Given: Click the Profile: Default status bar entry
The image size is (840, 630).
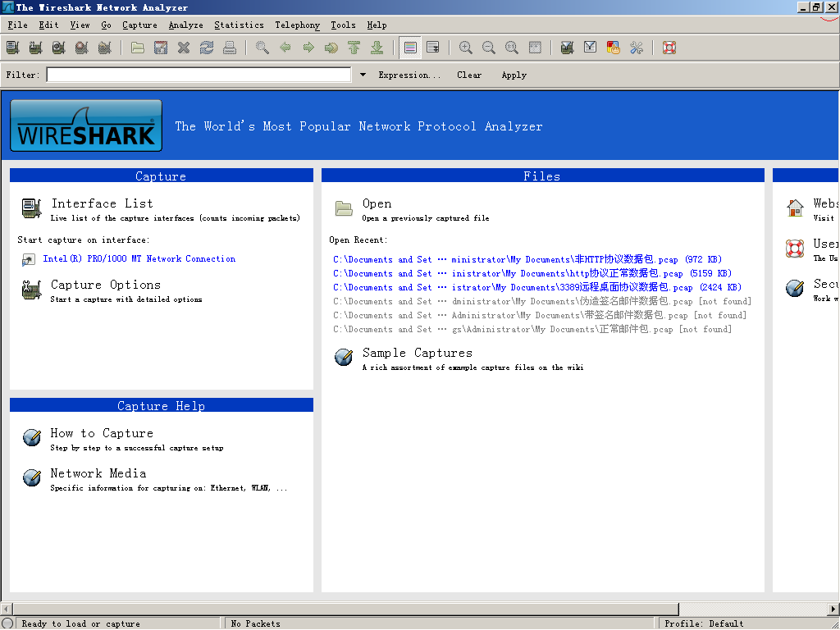Looking at the screenshot, I should click(704, 623).
